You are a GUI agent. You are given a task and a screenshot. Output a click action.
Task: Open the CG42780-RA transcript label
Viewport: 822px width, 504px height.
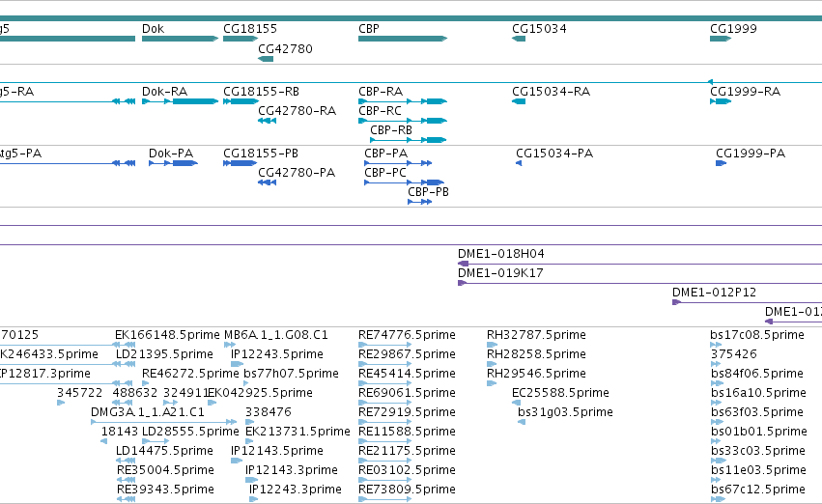[297, 111]
